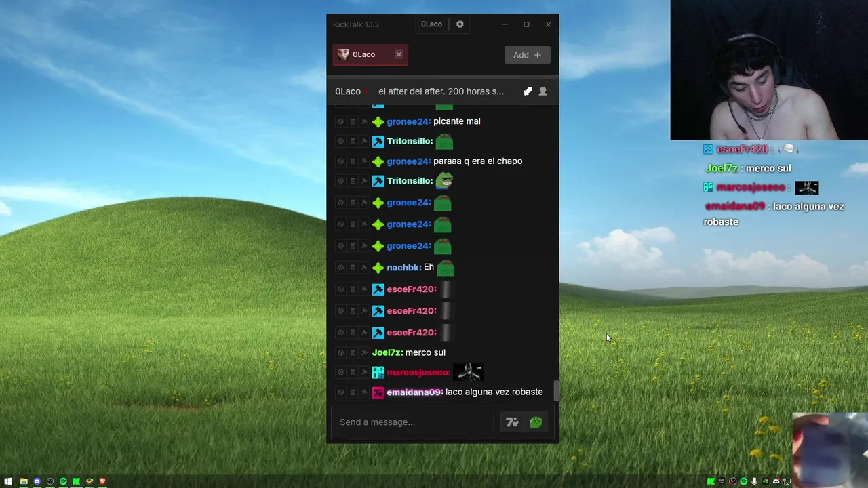The height and width of the screenshot is (488, 868).
Task: Click the chat scrollbar thumb
Action: [x=557, y=390]
